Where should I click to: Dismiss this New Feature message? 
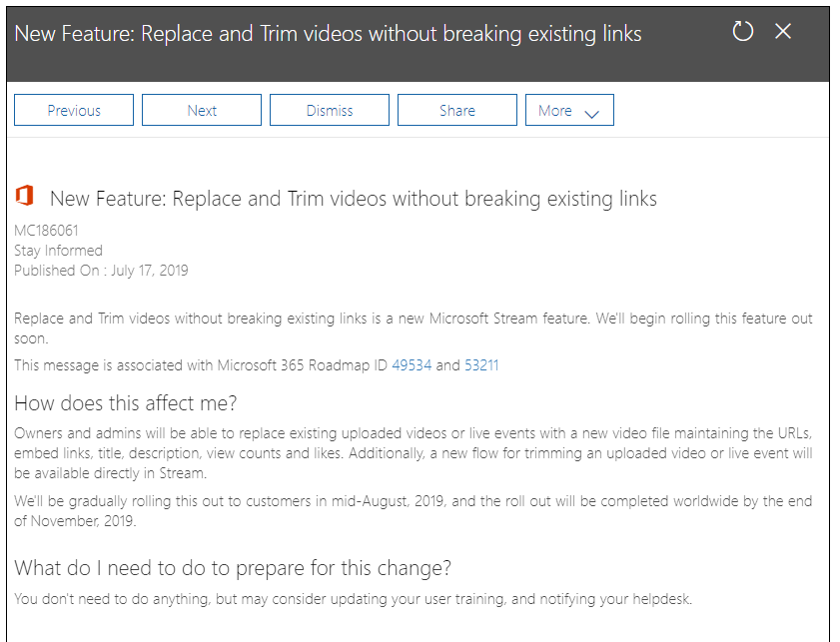pos(329,110)
